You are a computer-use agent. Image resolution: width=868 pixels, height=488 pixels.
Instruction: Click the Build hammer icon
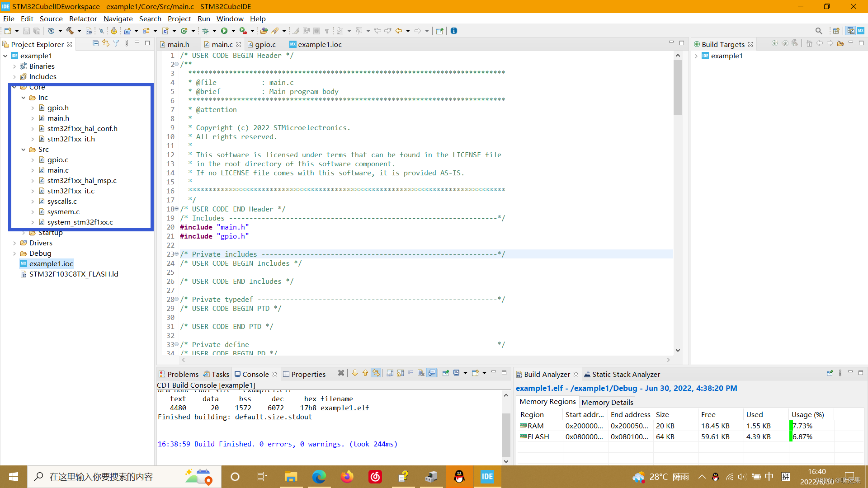point(70,31)
